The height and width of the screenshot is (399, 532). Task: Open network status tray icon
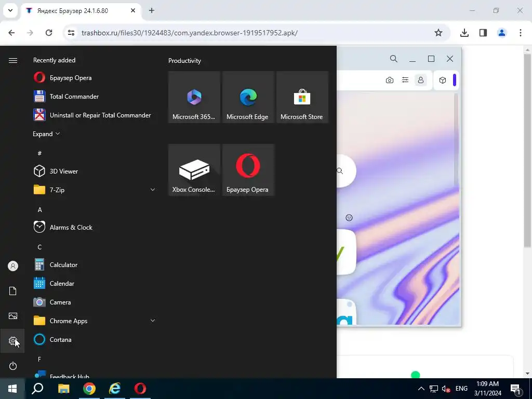(x=434, y=389)
